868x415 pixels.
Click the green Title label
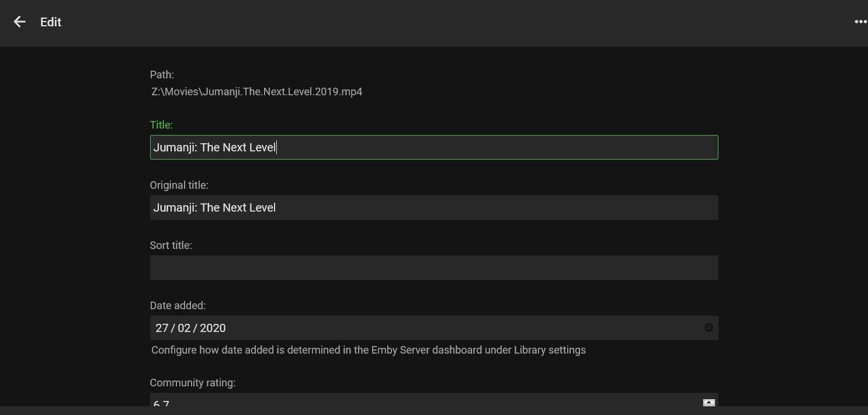[x=161, y=125]
